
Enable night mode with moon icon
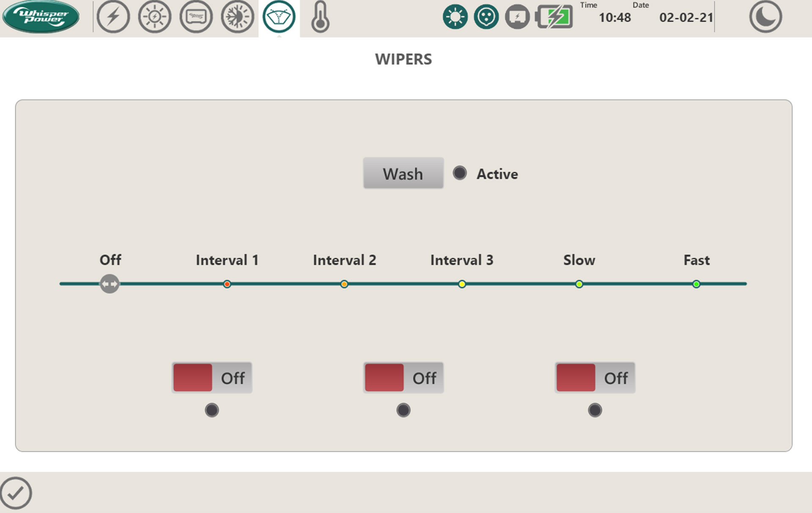(765, 17)
